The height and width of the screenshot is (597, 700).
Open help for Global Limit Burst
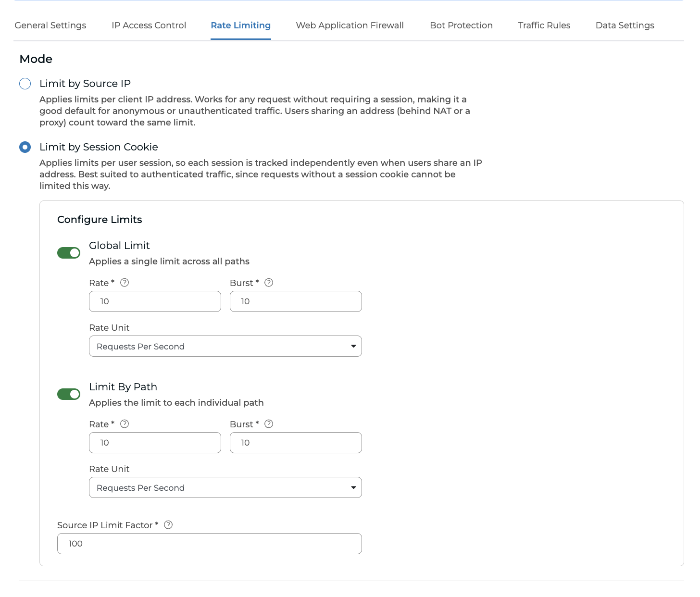coord(269,283)
